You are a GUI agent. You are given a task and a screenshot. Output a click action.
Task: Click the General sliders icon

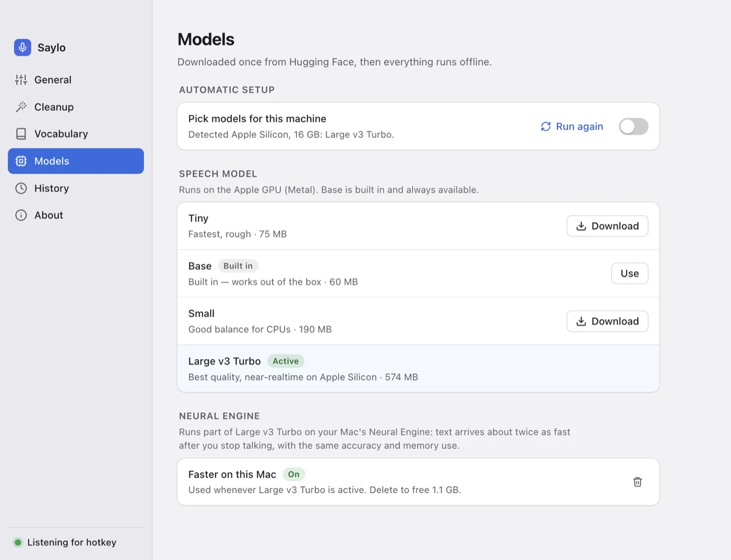pyautogui.click(x=21, y=80)
